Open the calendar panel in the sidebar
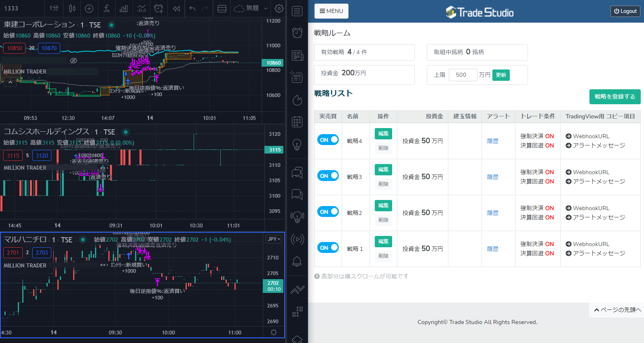 tap(297, 122)
